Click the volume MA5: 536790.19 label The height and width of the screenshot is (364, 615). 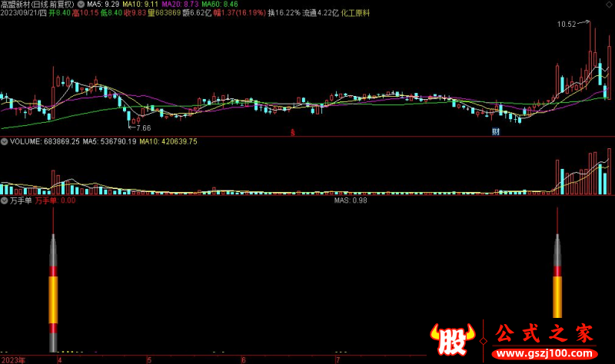click(x=109, y=141)
